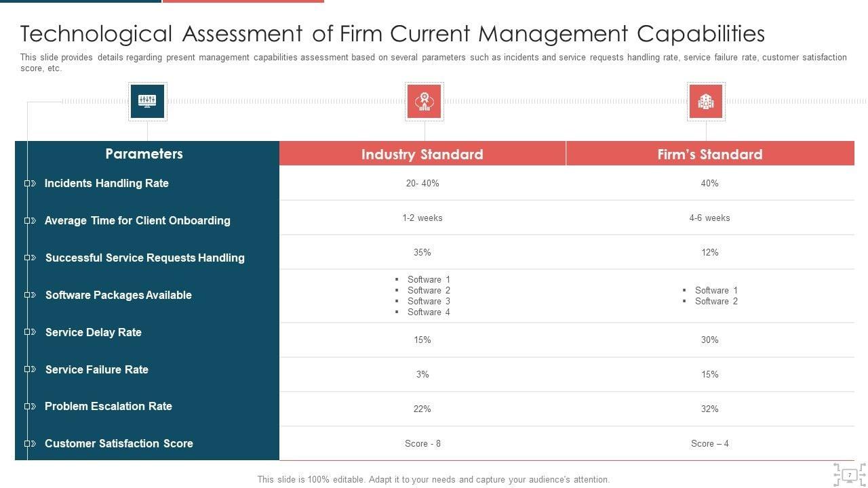Click the building icon above Firm's Standard
The width and height of the screenshot is (868, 488).
pos(706,102)
